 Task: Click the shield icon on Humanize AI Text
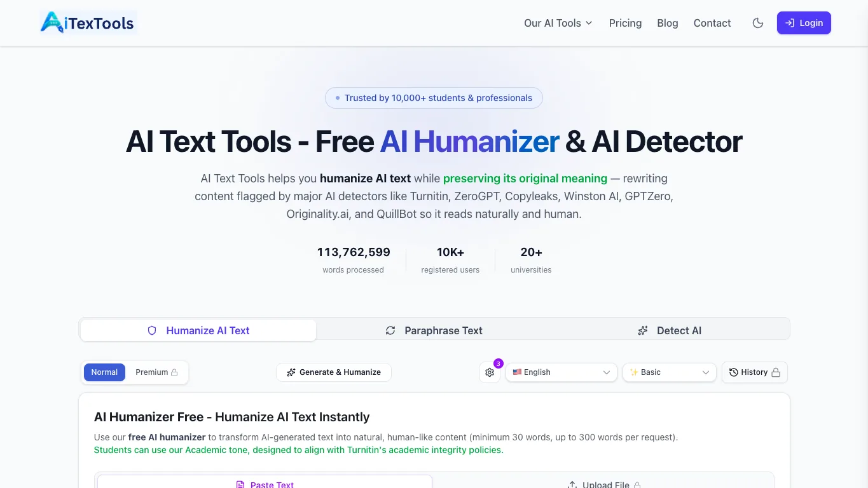(x=152, y=330)
